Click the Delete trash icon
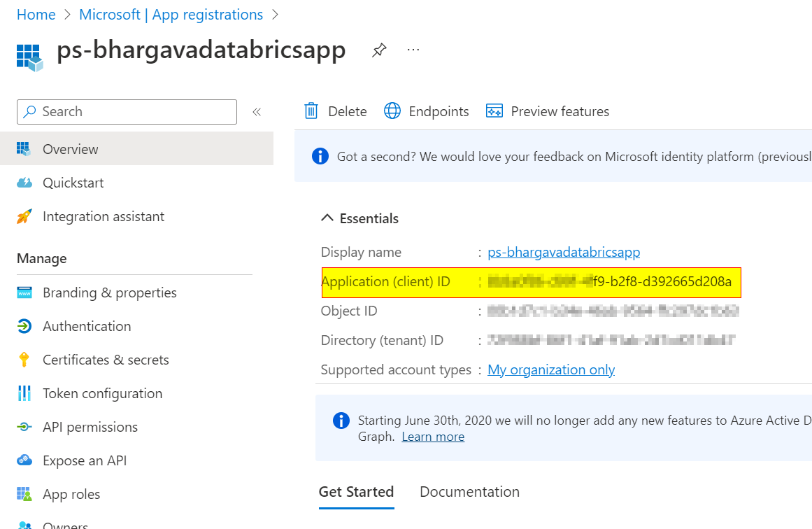 [311, 111]
